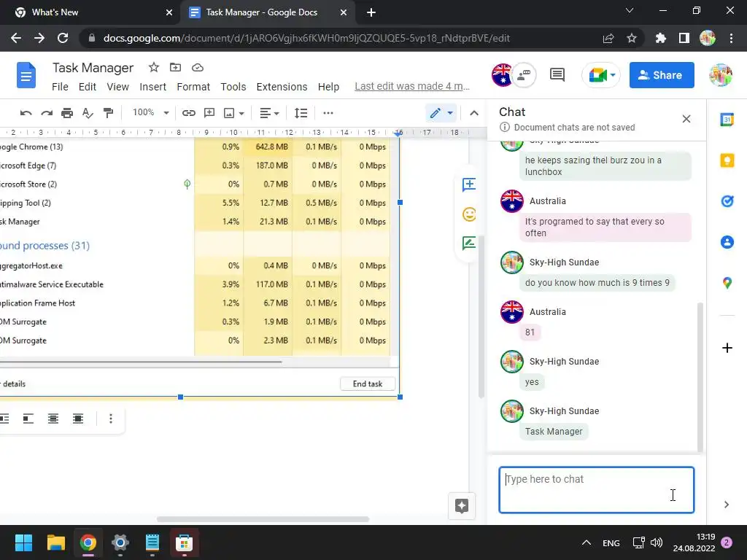Open the zoom 100% dropdown
Viewport: 747px width, 560px height.
pos(150,113)
